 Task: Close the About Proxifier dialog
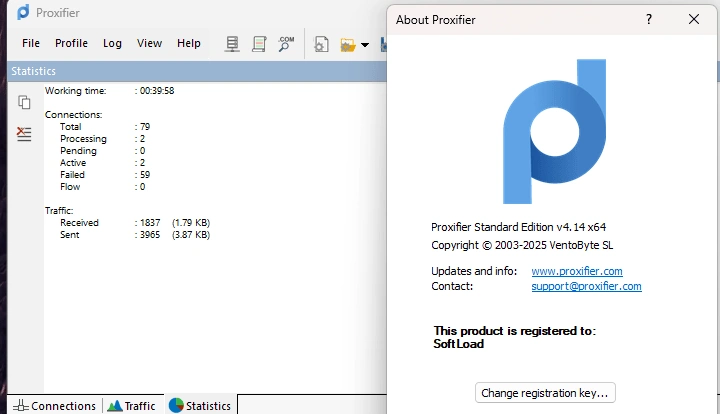[x=694, y=19]
